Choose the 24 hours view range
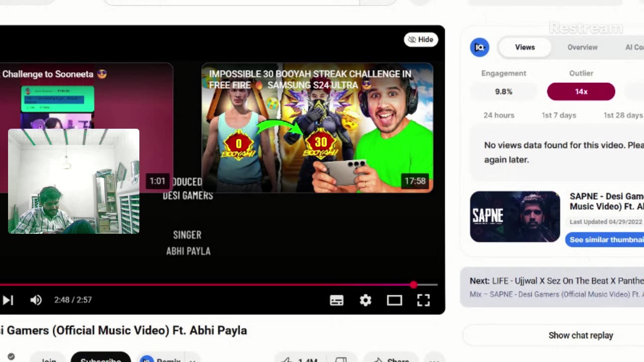644x362 pixels. (499, 115)
